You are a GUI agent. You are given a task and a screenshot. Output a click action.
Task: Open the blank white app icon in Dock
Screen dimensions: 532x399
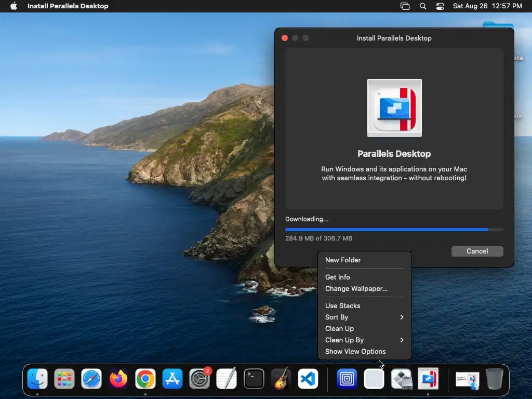tap(374, 379)
